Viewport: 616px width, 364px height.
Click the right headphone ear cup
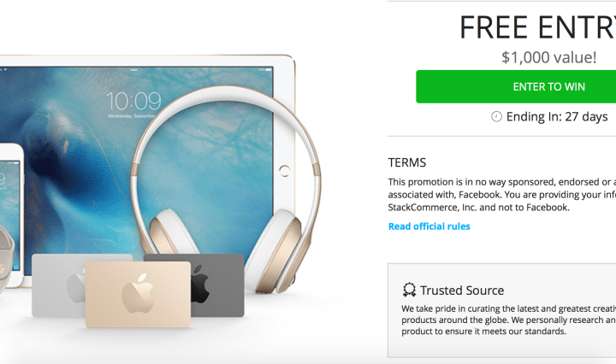point(277,251)
